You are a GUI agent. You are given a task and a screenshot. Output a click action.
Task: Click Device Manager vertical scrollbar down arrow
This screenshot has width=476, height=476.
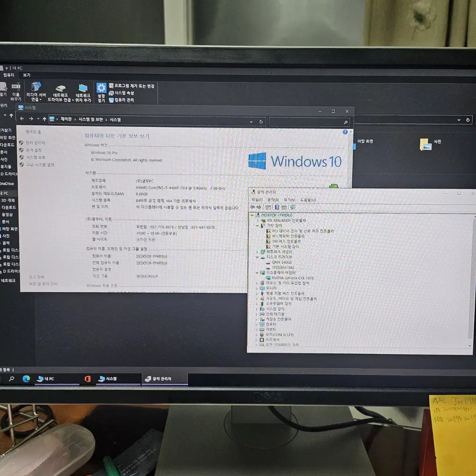[470, 345]
